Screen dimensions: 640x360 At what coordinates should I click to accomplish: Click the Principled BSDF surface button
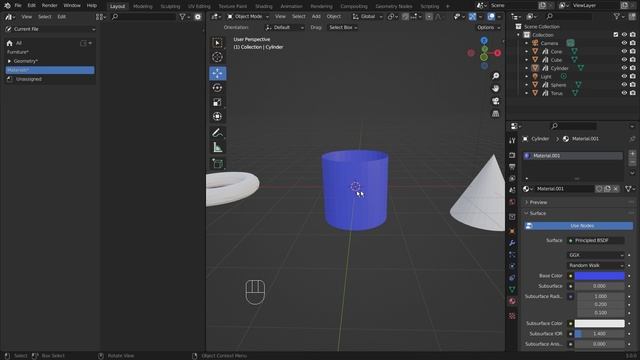pos(596,240)
